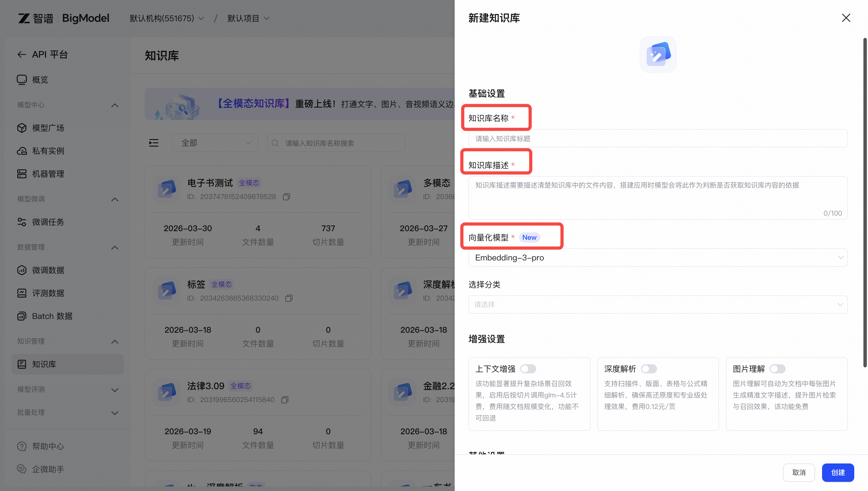The image size is (868, 491).
Task: Toggle the 图片理解 switch on
Action: point(777,369)
